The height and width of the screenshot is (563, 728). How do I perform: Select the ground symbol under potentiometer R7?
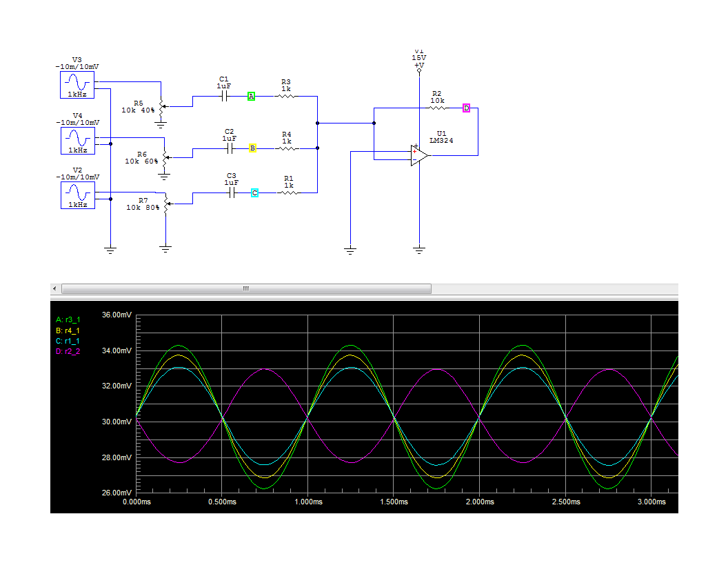(165, 248)
